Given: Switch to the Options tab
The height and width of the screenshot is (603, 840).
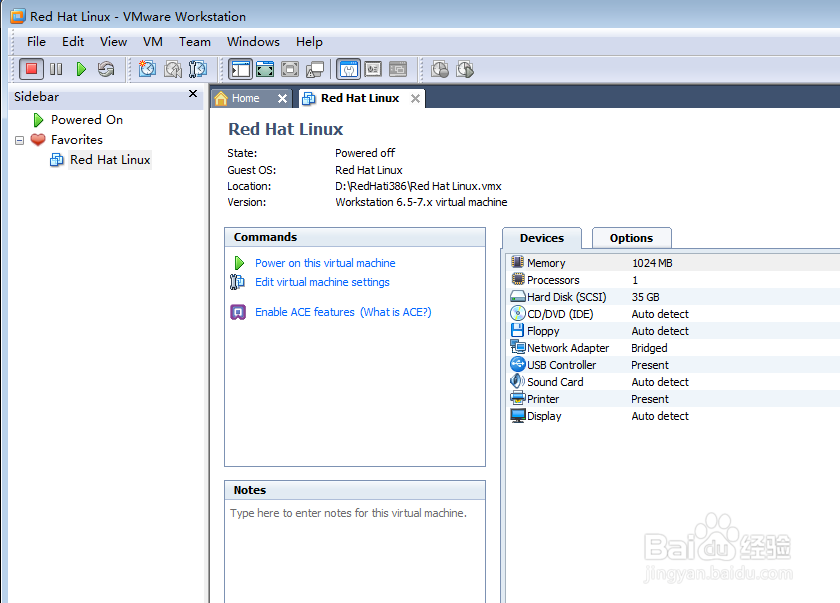Looking at the screenshot, I should [631, 238].
